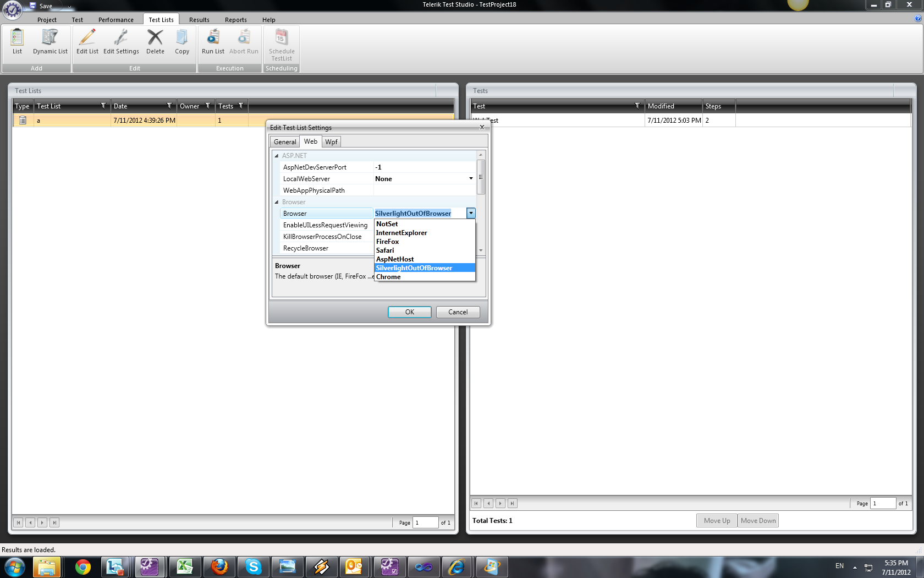This screenshot has height=578, width=924.
Task: Switch to the Wpf settings tab
Action: click(331, 142)
